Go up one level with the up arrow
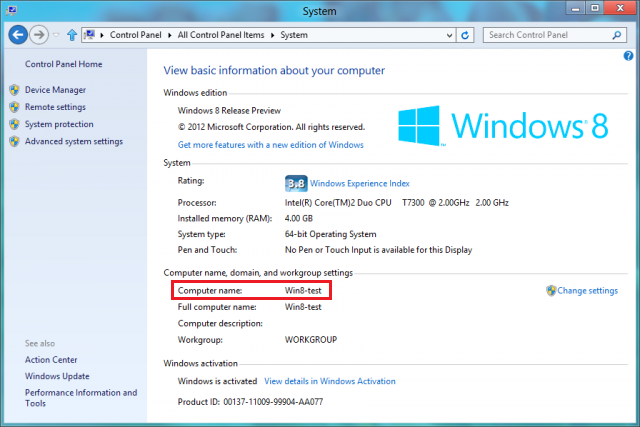640x427 pixels. [x=72, y=35]
